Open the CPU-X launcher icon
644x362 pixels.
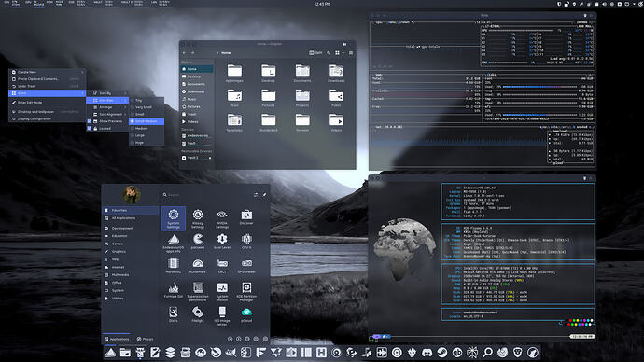[x=246, y=242]
